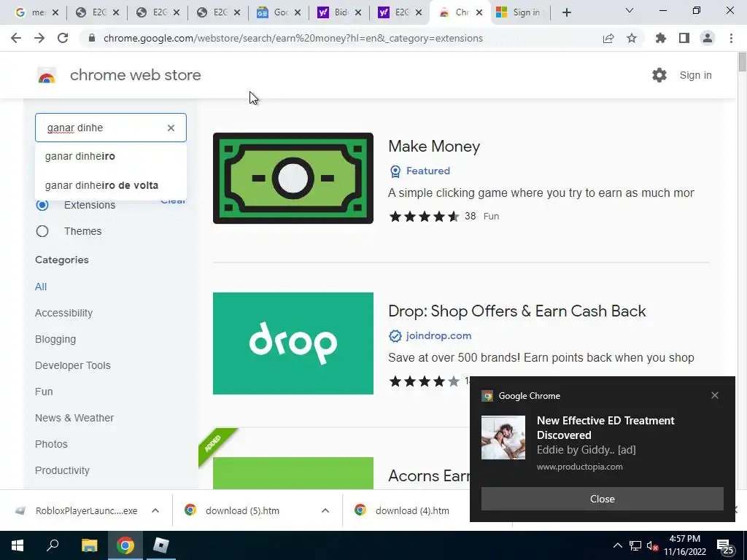Open the tab search chevron
Viewport: 747px width, 560px height.
[x=629, y=10]
